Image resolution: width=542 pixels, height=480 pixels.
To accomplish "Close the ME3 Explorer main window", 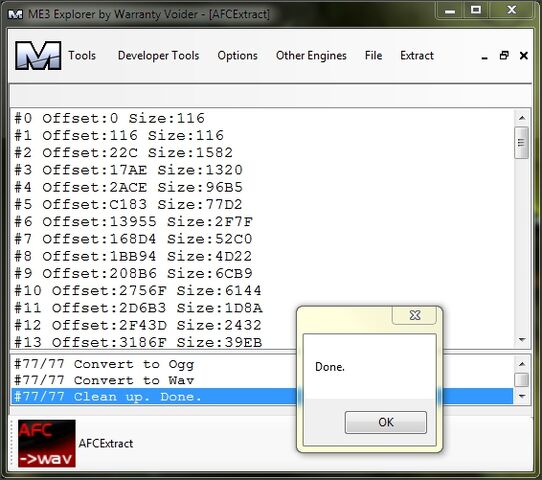I will [x=512, y=10].
